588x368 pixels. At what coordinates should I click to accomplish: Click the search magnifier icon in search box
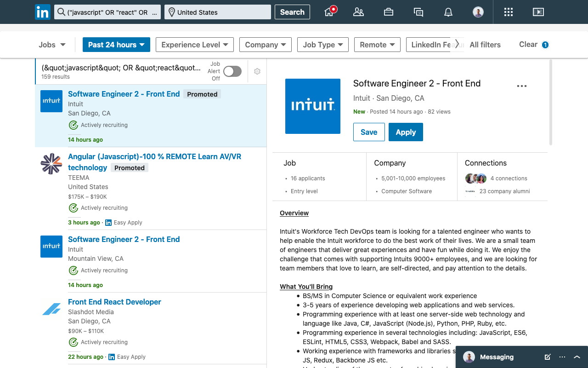[x=61, y=12]
